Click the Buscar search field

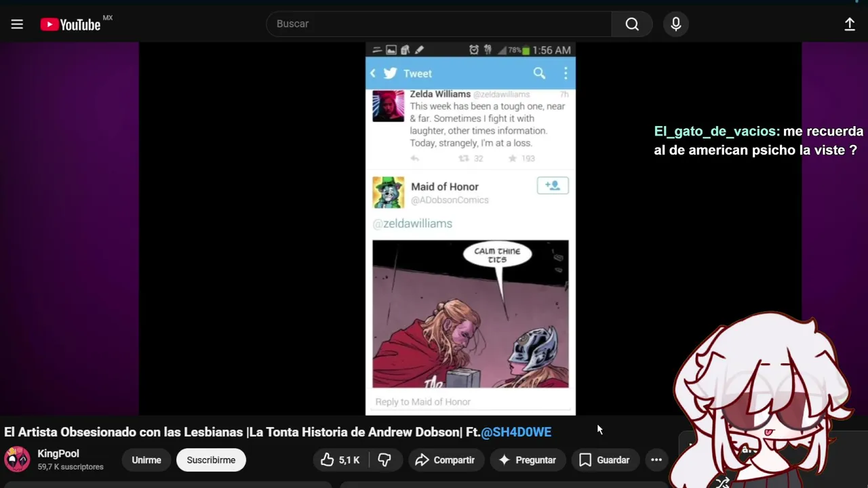[x=439, y=24]
